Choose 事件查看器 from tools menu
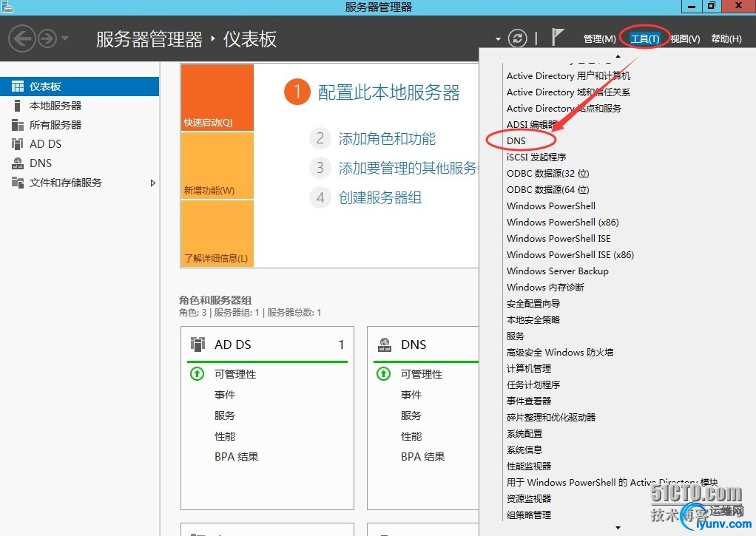 [x=529, y=401]
